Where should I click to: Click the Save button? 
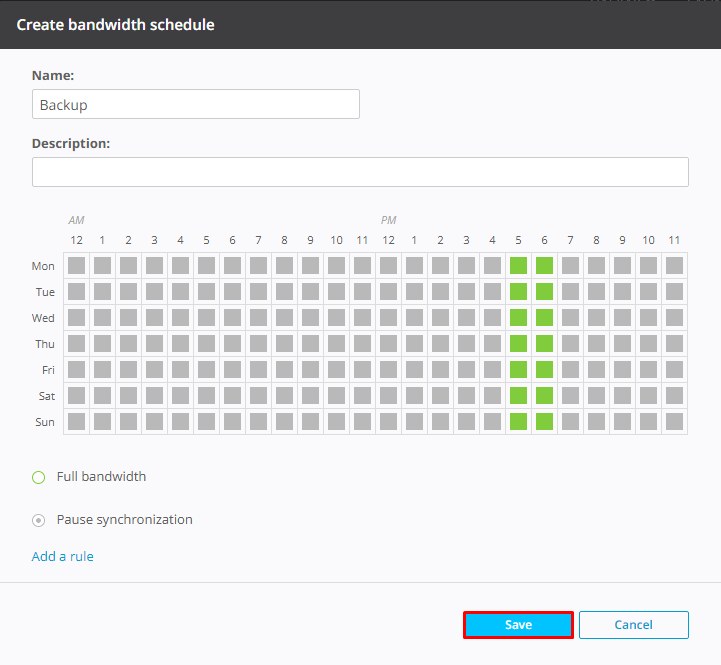(x=518, y=625)
